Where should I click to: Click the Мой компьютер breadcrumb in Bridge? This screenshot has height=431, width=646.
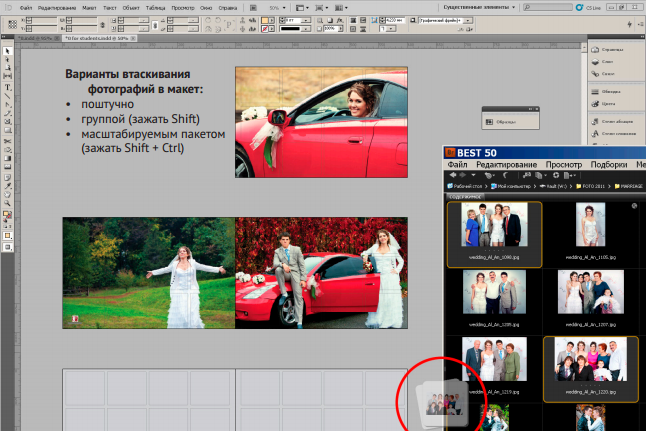click(511, 186)
